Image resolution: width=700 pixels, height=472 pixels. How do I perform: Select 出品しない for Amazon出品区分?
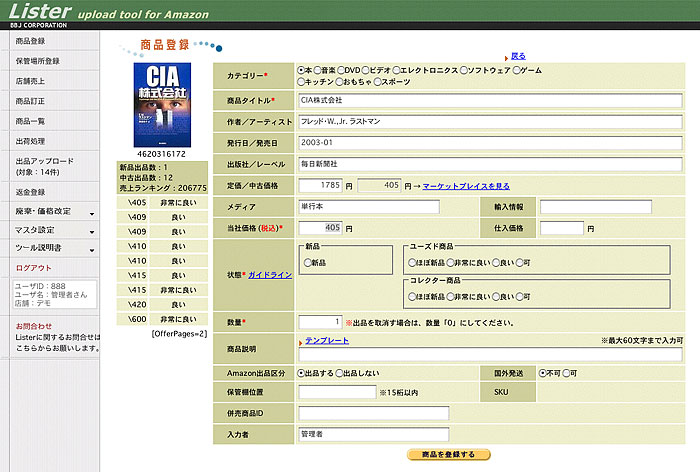(x=339, y=373)
